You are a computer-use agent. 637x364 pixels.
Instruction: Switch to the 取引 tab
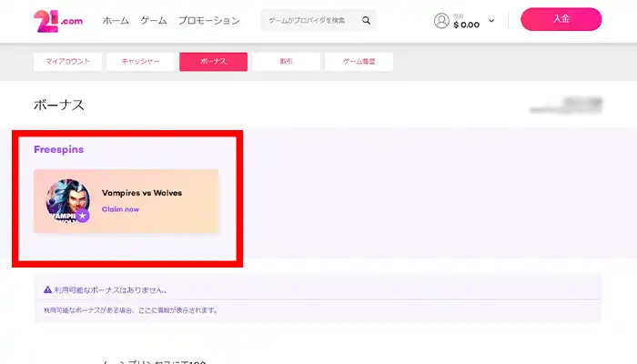pyautogui.click(x=287, y=62)
